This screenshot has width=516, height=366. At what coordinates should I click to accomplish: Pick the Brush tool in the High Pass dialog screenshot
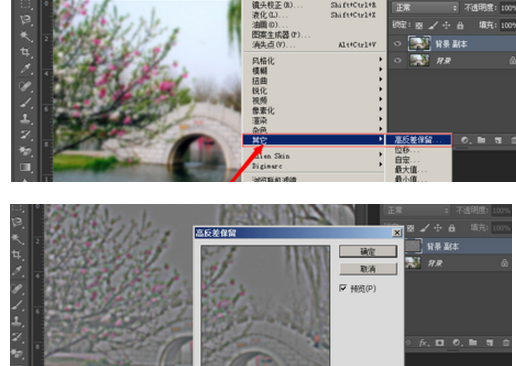click(x=17, y=305)
